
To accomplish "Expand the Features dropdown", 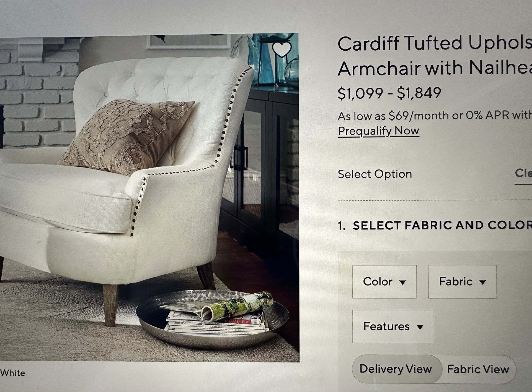I will point(393,326).
